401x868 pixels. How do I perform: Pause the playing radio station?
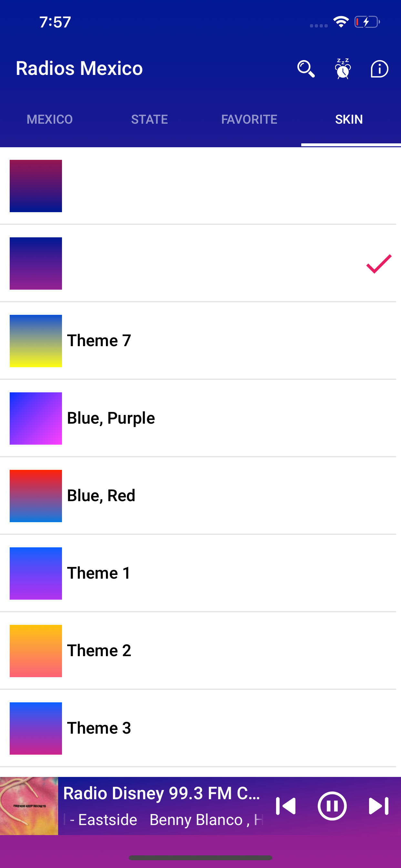pos(332,806)
